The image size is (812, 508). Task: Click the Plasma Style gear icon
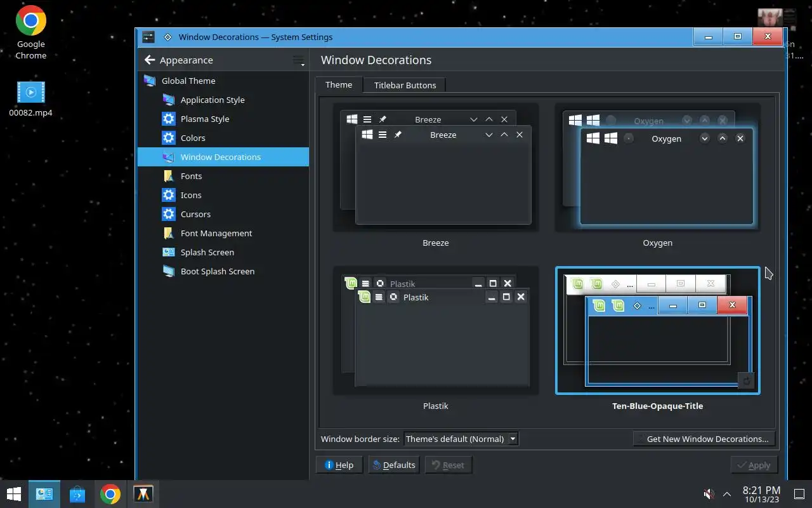coord(168,119)
